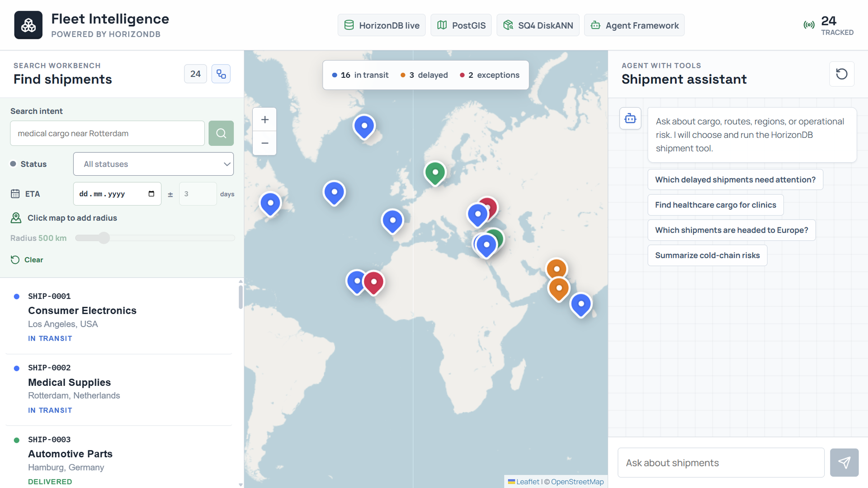The width and height of the screenshot is (868, 488).
Task: Click the upper orange pin near Arabia
Action: [557, 268]
